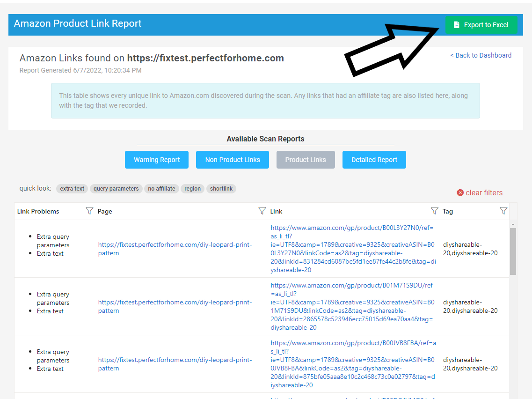Open the Tag column filter funnel

pyautogui.click(x=503, y=211)
